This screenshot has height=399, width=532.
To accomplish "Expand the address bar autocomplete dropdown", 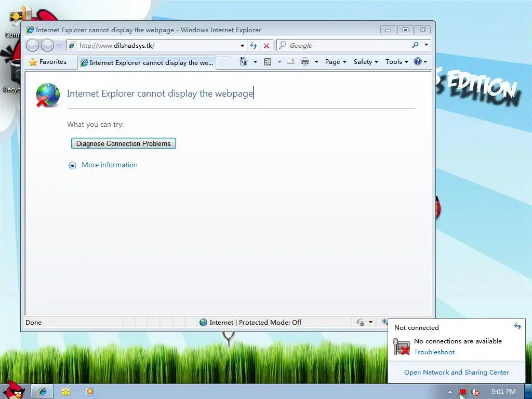I will [x=242, y=46].
